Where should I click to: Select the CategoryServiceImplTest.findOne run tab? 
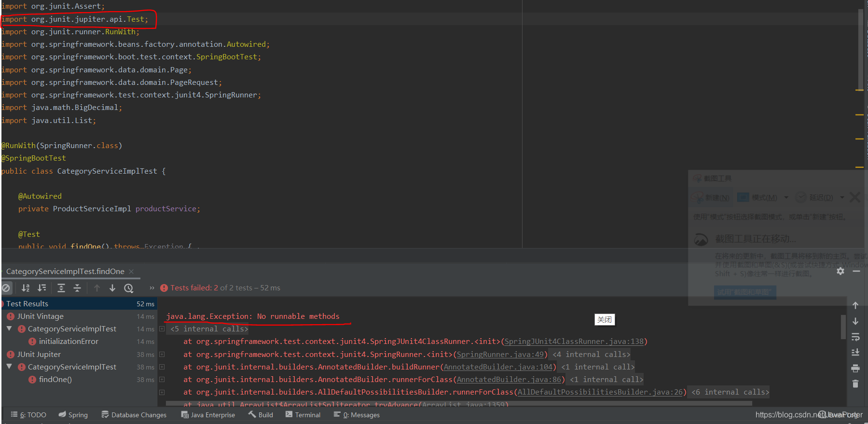tap(65, 272)
